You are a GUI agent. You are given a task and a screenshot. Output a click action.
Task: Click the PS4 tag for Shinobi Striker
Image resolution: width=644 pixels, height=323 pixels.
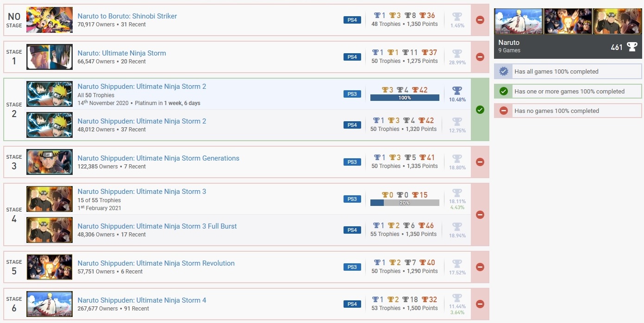pos(352,20)
